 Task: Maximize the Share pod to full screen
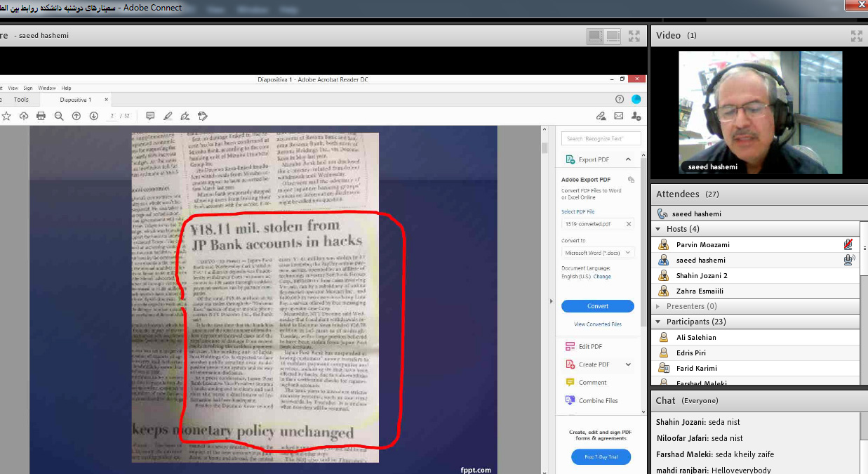634,36
